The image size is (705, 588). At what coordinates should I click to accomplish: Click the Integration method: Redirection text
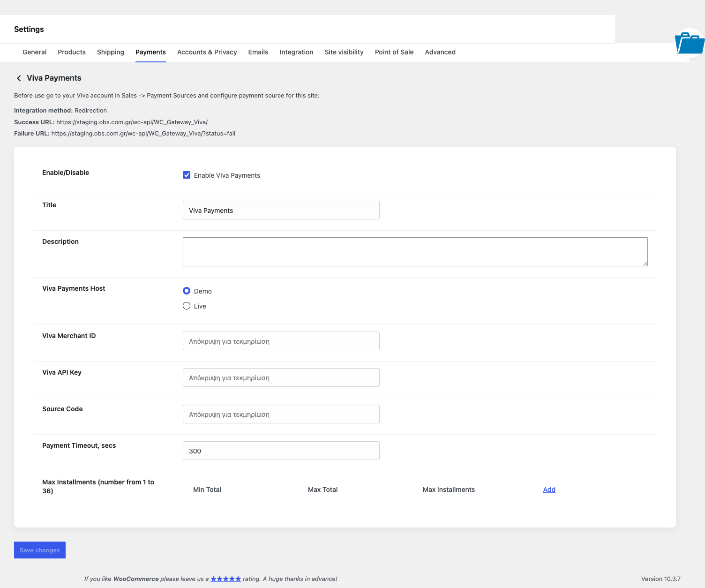[x=60, y=111]
